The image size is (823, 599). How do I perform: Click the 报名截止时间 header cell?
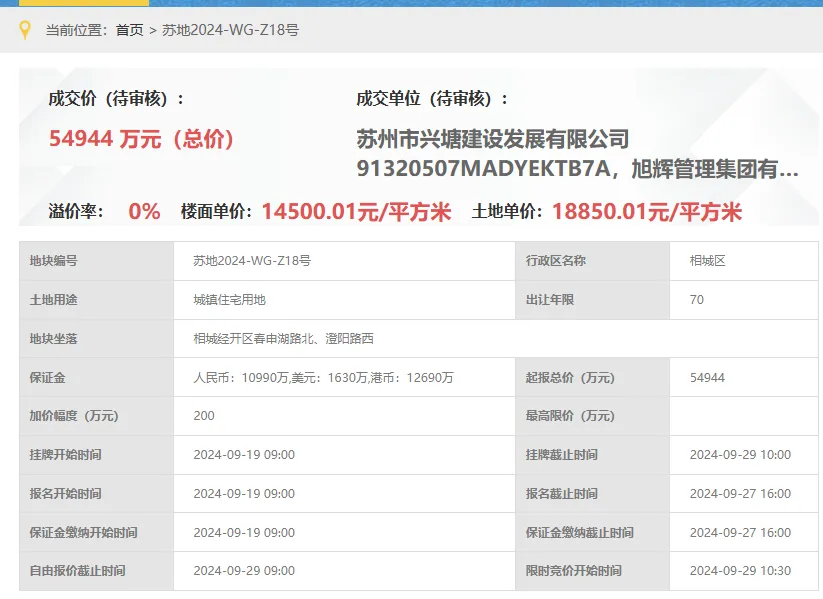(x=593, y=493)
